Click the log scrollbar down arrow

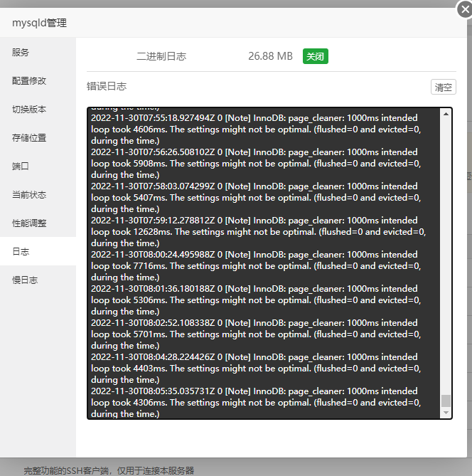coord(446,413)
